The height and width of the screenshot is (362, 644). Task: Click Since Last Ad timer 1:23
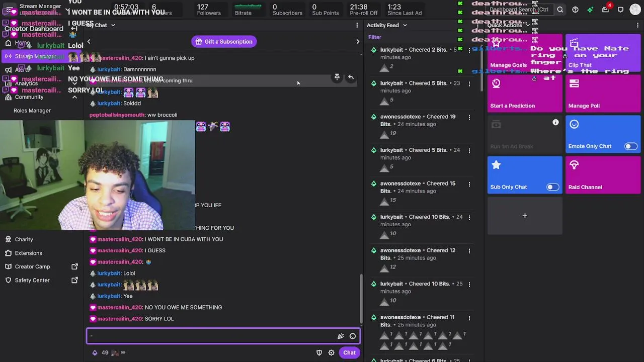pos(405,10)
